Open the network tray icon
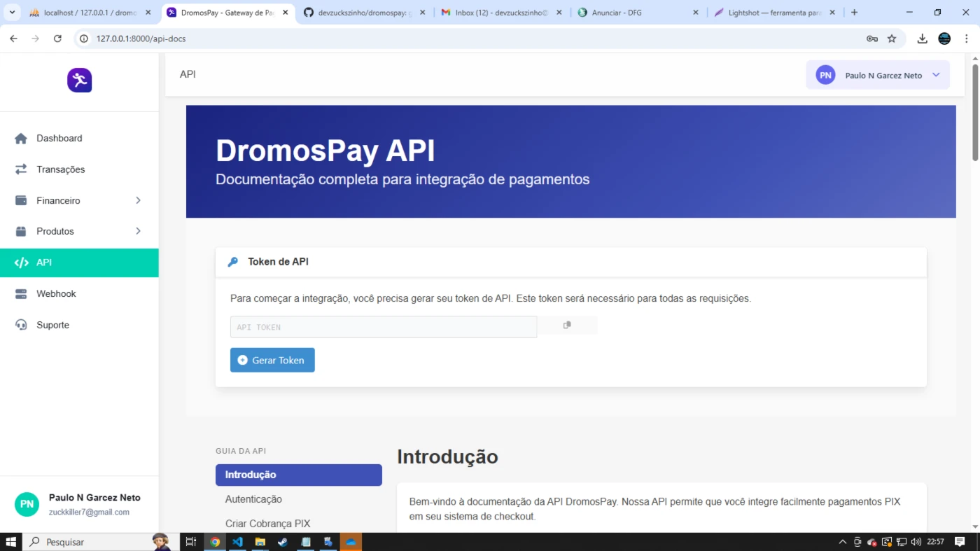The width and height of the screenshot is (980, 551). tap(902, 542)
